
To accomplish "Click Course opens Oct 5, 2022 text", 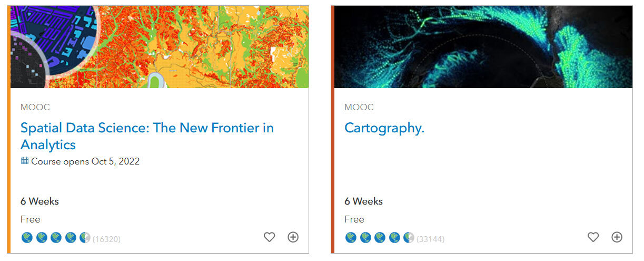I will click(x=85, y=161).
